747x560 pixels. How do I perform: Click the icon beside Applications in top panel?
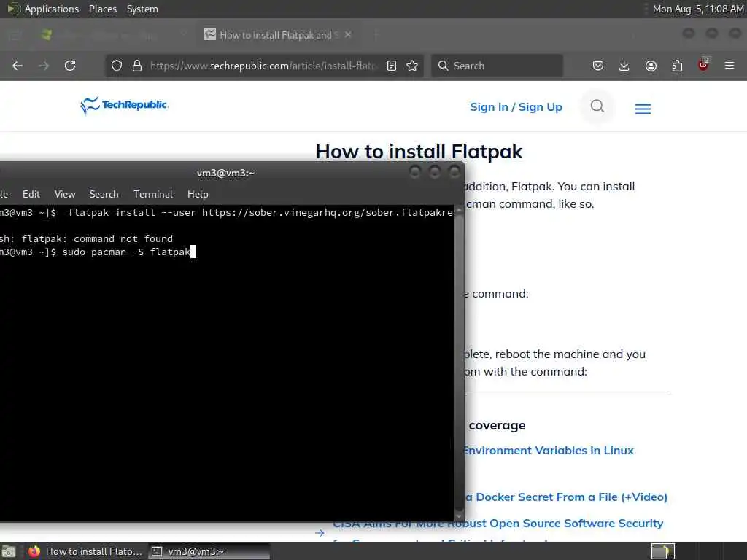(x=13, y=9)
